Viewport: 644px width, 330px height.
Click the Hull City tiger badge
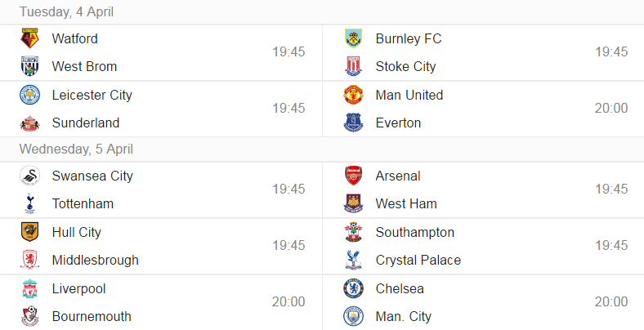30,232
